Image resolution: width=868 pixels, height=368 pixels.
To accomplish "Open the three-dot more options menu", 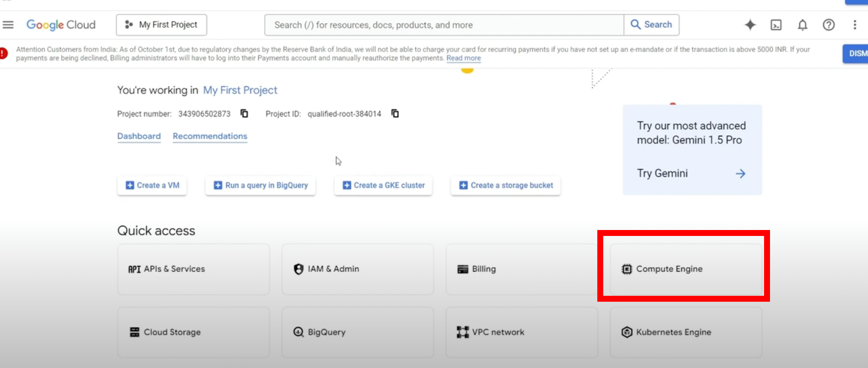I will click(855, 25).
